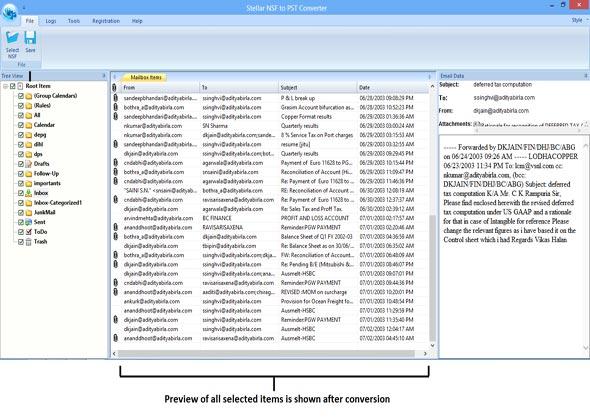
Task: Click the horizontal scroll left arrow
Action: coord(114,354)
